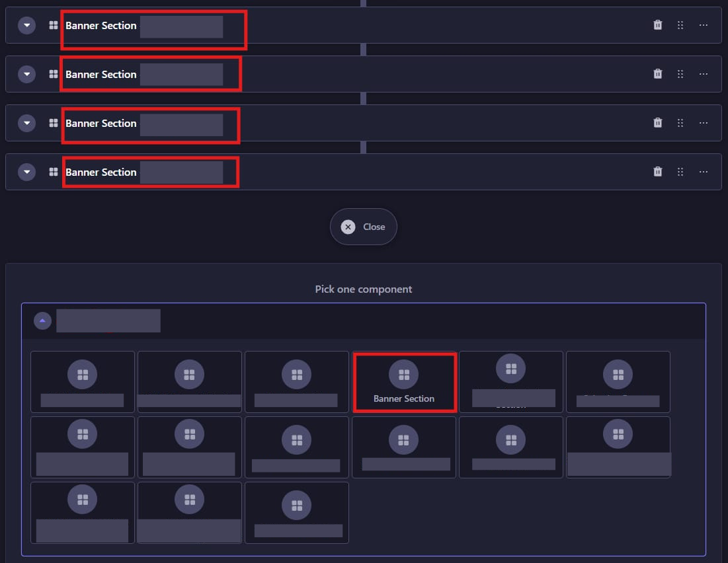Click the 'Pick one component' heading
Viewport: 728px width, 563px height.
point(363,289)
